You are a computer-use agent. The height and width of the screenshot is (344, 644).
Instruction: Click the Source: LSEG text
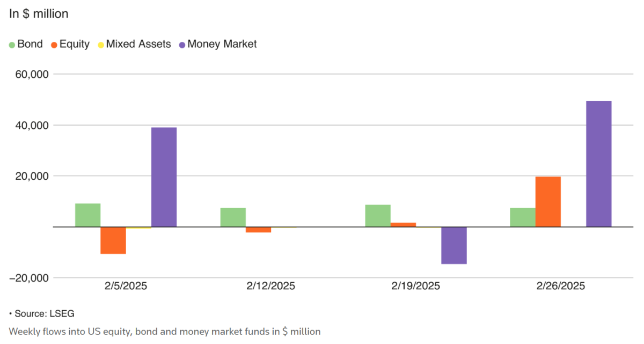42,313
